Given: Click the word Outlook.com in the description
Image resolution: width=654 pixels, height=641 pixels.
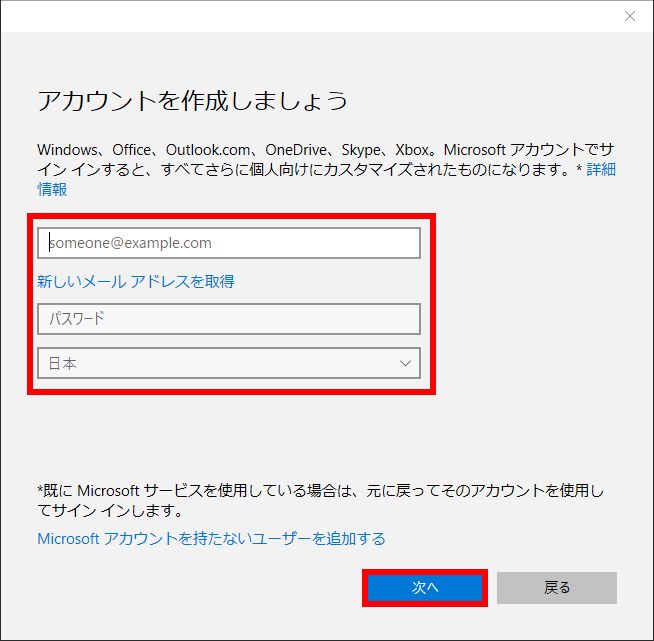Looking at the screenshot, I should 207,148.
